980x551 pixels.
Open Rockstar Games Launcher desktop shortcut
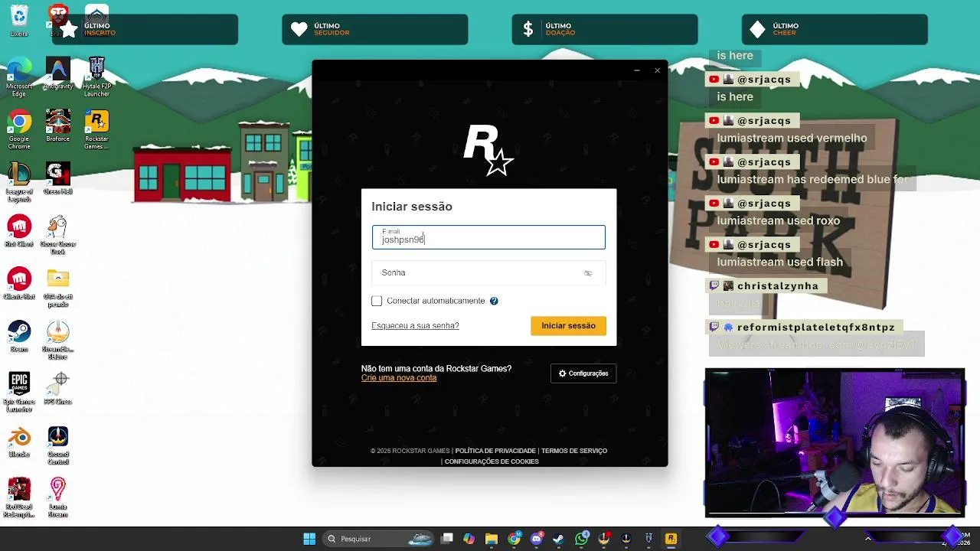coord(96,130)
